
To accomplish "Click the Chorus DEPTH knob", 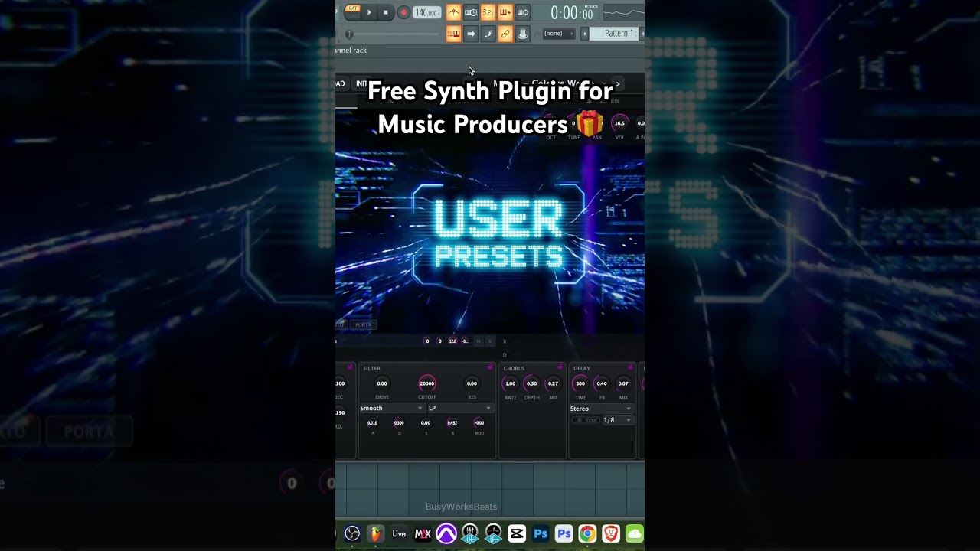I will (x=531, y=383).
